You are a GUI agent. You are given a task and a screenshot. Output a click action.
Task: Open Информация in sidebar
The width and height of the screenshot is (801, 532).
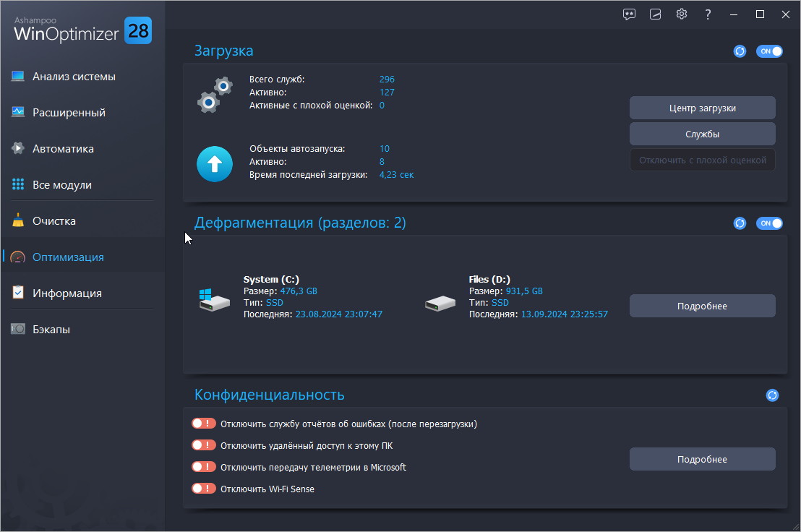pyautogui.click(x=82, y=293)
